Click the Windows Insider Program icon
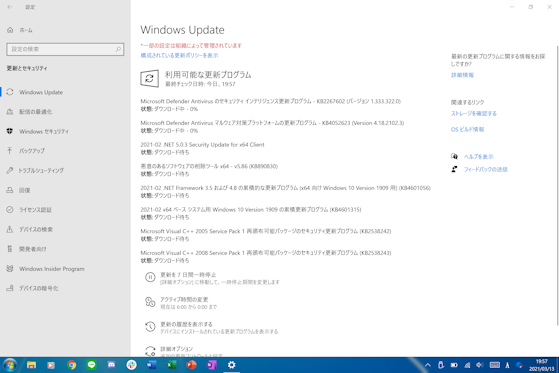Image resolution: width=559 pixels, height=373 pixels. (10, 269)
